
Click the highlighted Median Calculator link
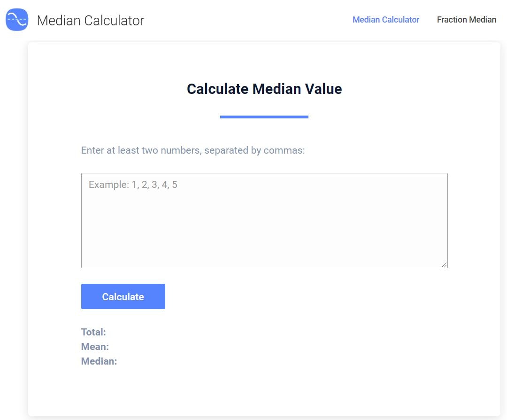coord(385,20)
